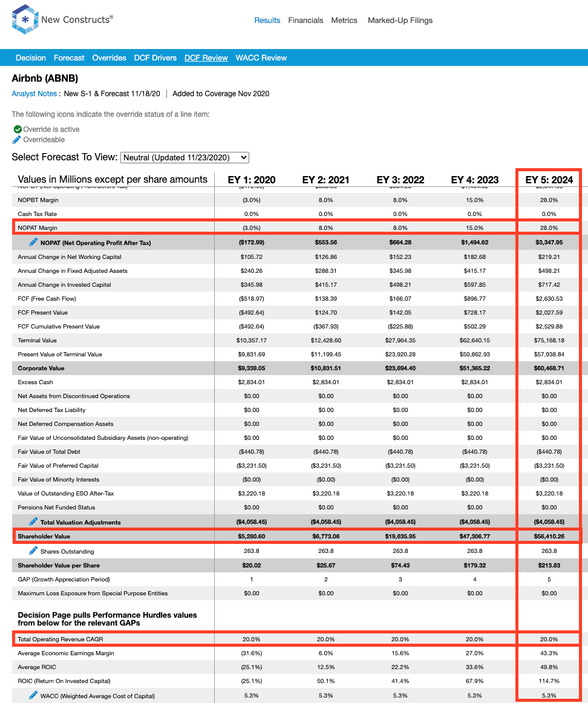Viewport: 588px width, 703px height.
Task: Click the NOPAT (Net Operating Profit After Tax) label
Action: coord(96,243)
